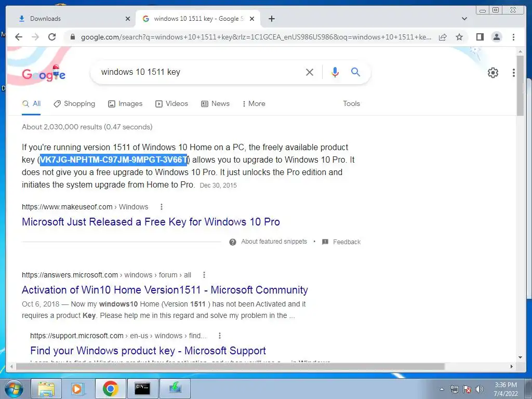Expand the More search filters menu

pyautogui.click(x=254, y=103)
